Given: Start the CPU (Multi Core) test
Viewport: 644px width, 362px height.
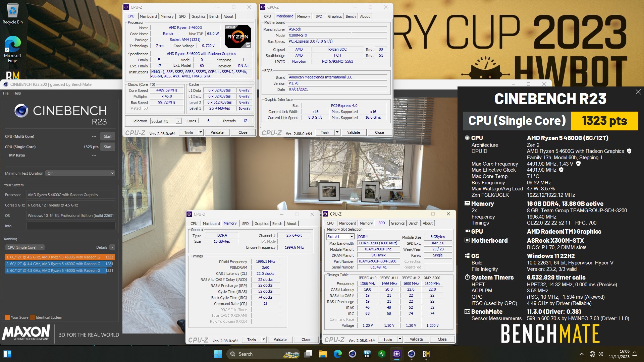Looking at the screenshot, I should pyautogui.click(x=108, y=136).
